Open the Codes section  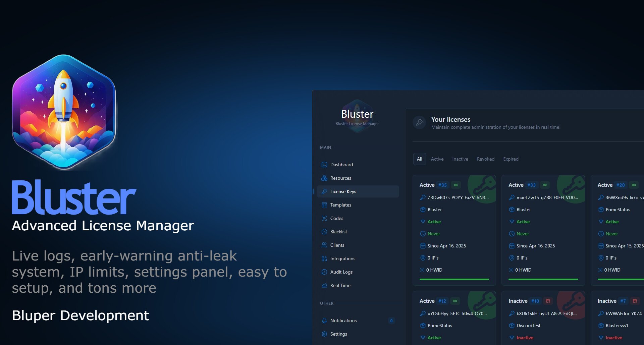(x=358, y=218)
